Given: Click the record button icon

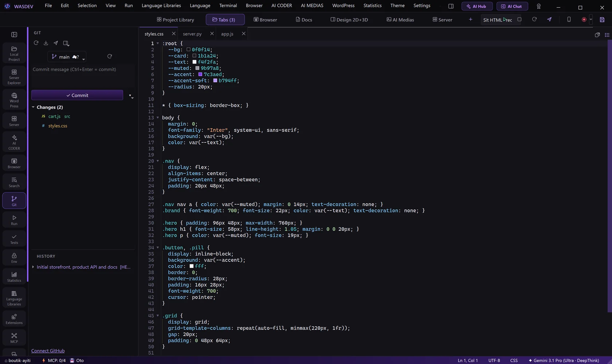Looking at the screenshot, I should (584, 20).
